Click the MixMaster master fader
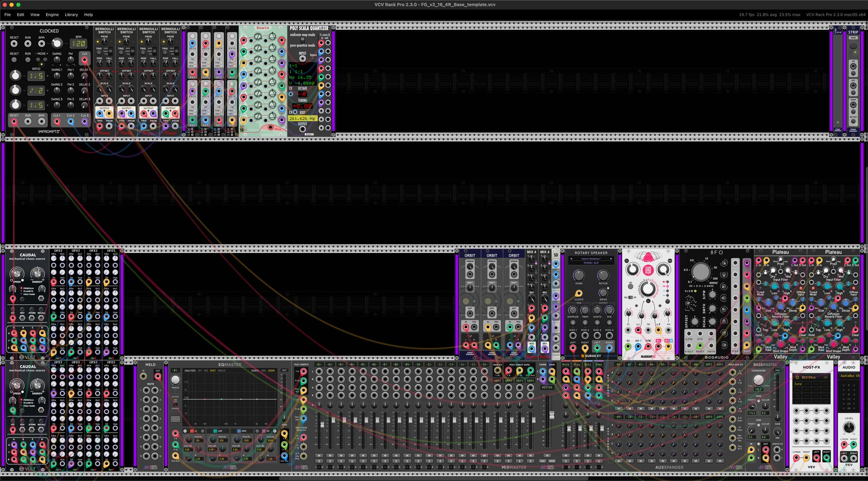 coord(552,415)
